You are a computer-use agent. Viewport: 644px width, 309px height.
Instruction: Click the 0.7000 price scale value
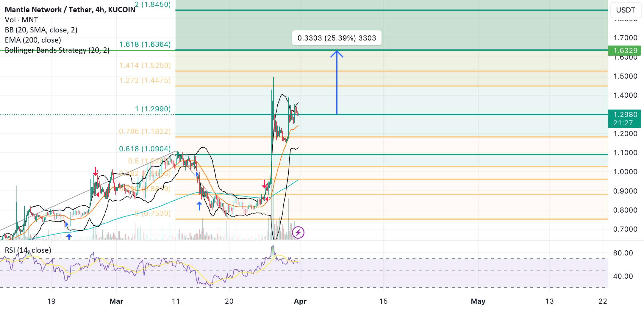(x=626, y=229)
